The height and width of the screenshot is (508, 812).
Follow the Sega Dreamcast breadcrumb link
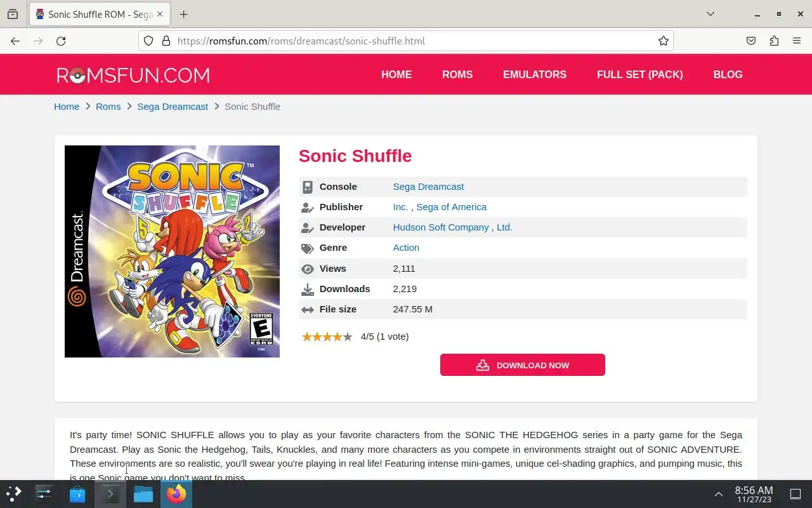click(x=173, y=106)
